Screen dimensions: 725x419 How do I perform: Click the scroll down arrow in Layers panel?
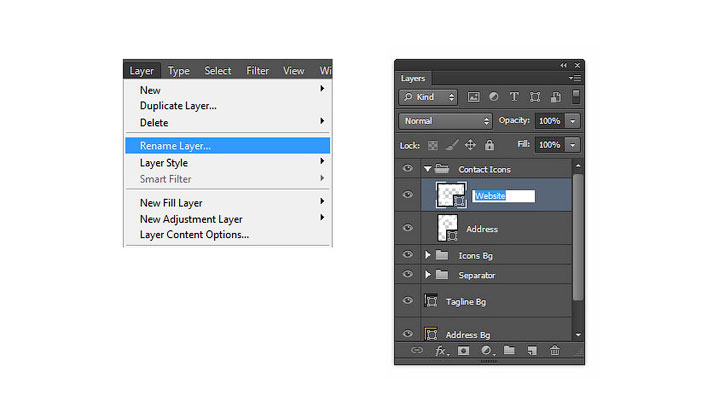(578, 335)
